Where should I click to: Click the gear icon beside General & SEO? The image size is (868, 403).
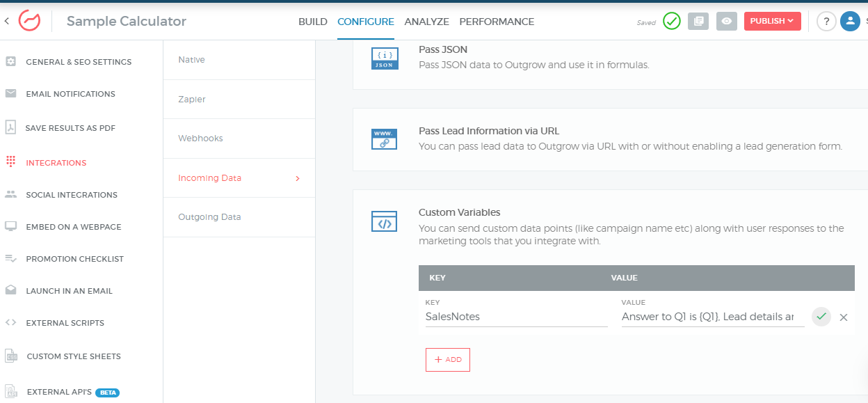pos(10,61)
